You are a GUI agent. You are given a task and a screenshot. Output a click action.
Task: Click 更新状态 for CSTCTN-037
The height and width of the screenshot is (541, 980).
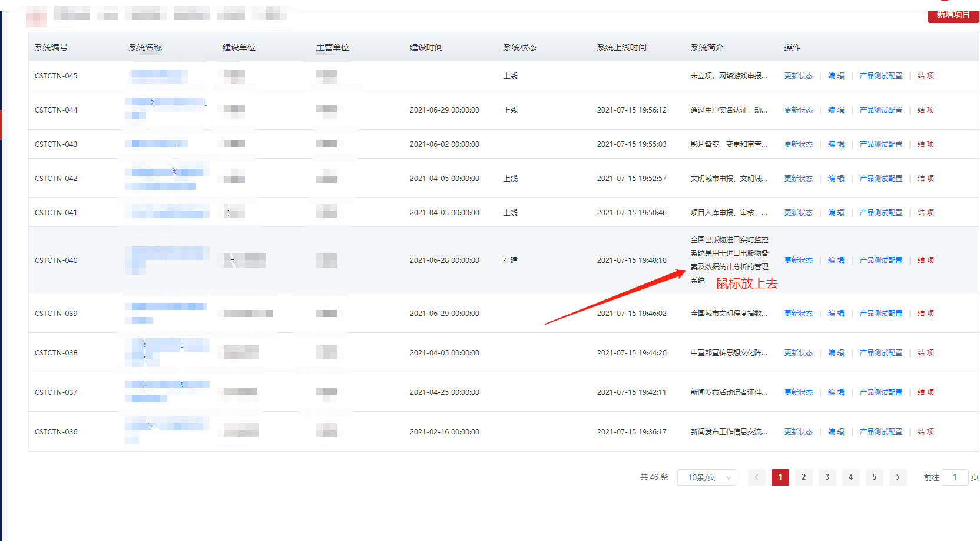[x=798, y=392]
